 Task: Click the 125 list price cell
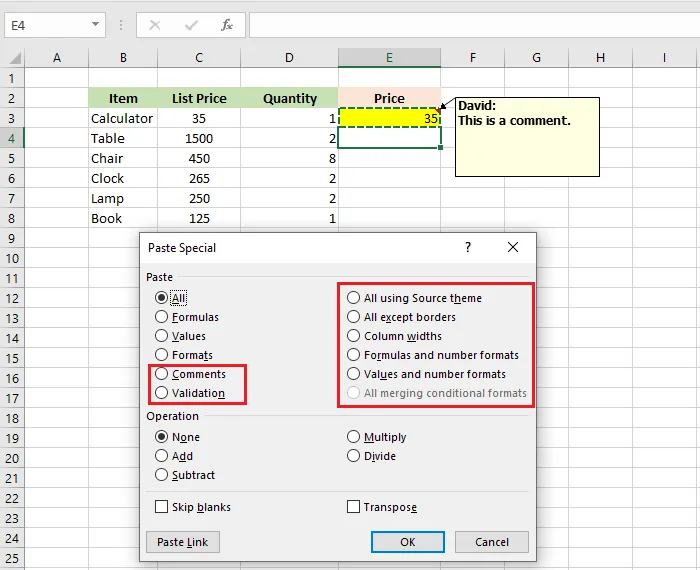point(199,218)
